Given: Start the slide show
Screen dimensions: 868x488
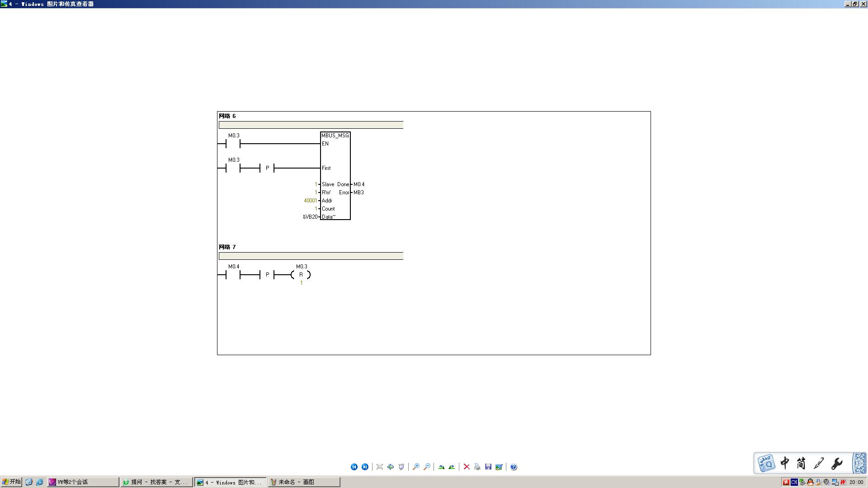Looking at the screenshot, I should (401, 467).
